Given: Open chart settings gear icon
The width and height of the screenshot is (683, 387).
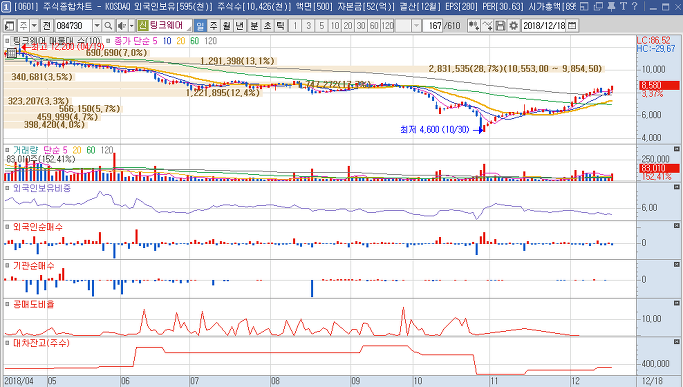Looking at the screenshot, I should point(514,26).
